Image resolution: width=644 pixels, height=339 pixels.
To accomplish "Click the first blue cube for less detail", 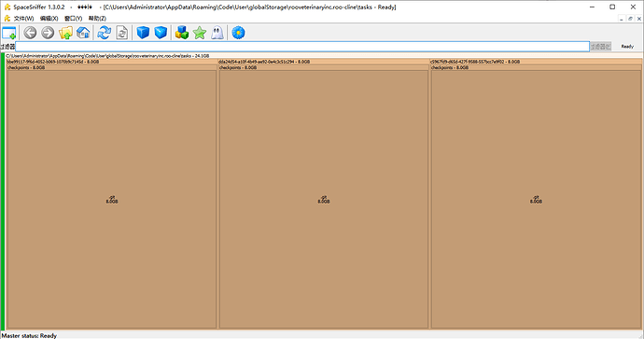I will pyautogui.click(x=143, y=33).
